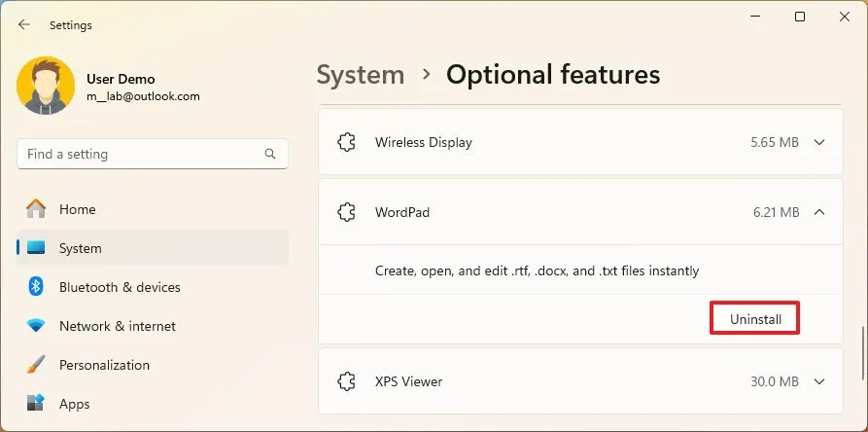
Task: Click the 6.21 MB size value
Action: tap(776, 212)
